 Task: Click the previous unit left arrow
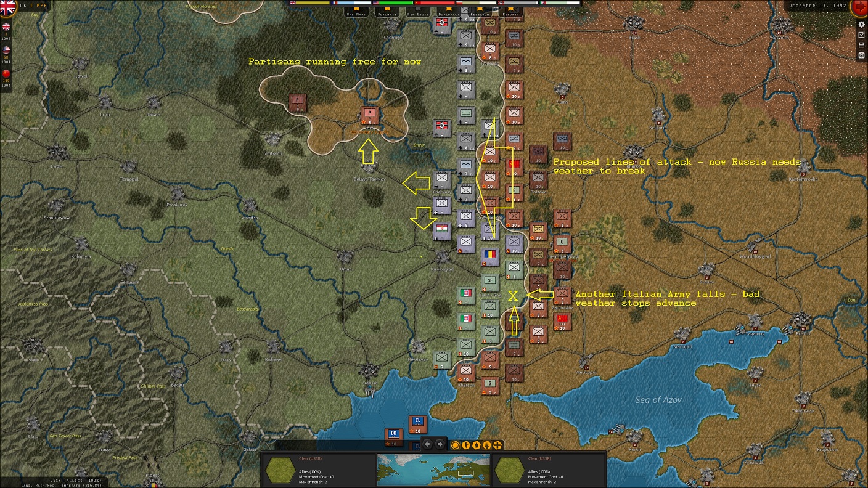427,444
